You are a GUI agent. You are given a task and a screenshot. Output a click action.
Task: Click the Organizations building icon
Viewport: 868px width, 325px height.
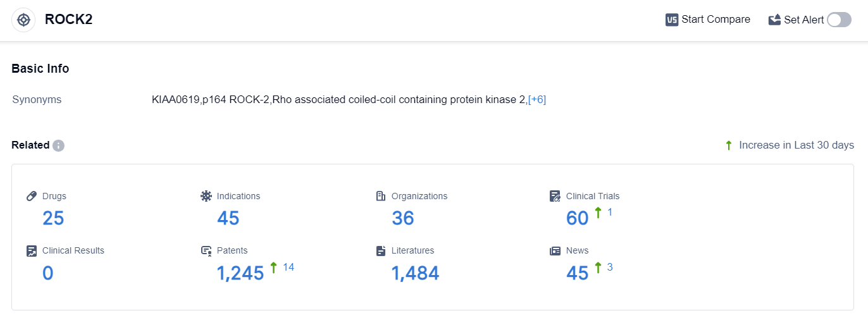click(x=381, y=196)
